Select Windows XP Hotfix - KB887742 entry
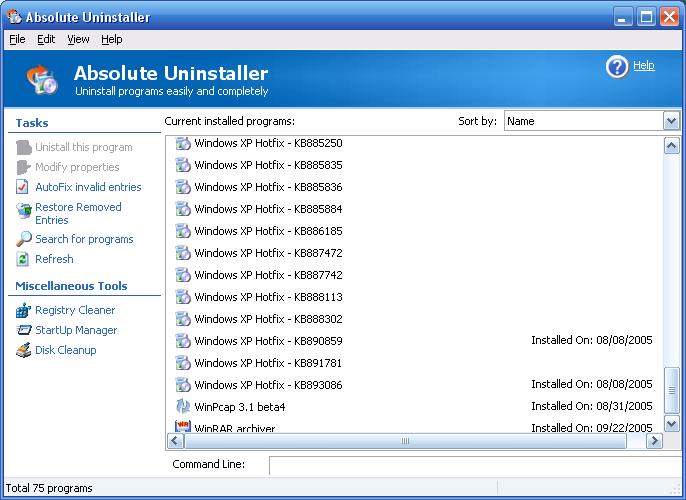 (x=415, y=275)
